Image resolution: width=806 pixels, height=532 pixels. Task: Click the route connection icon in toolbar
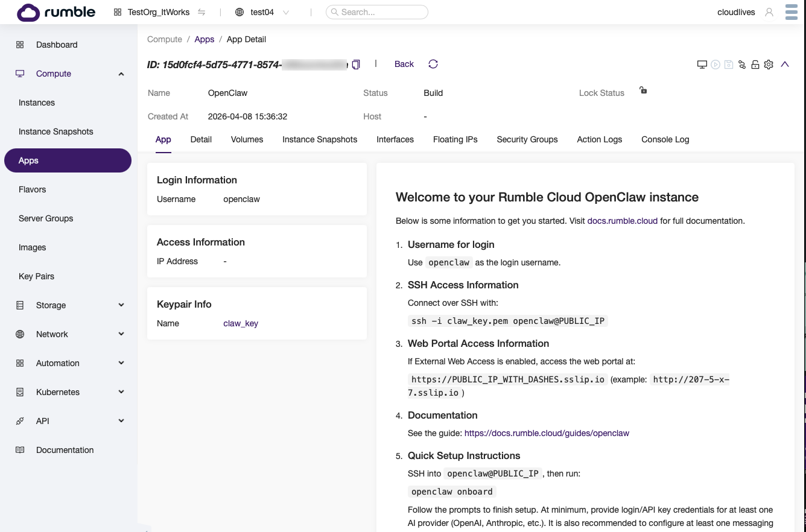coord(742,65)
